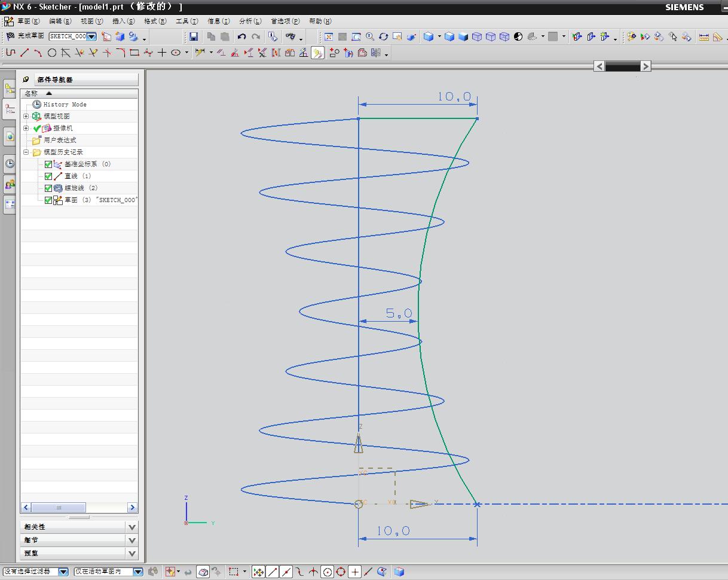Screen dimensions: 728x580
Task: Click the 完成草图 finish sketch button
Action: point(25,36)
